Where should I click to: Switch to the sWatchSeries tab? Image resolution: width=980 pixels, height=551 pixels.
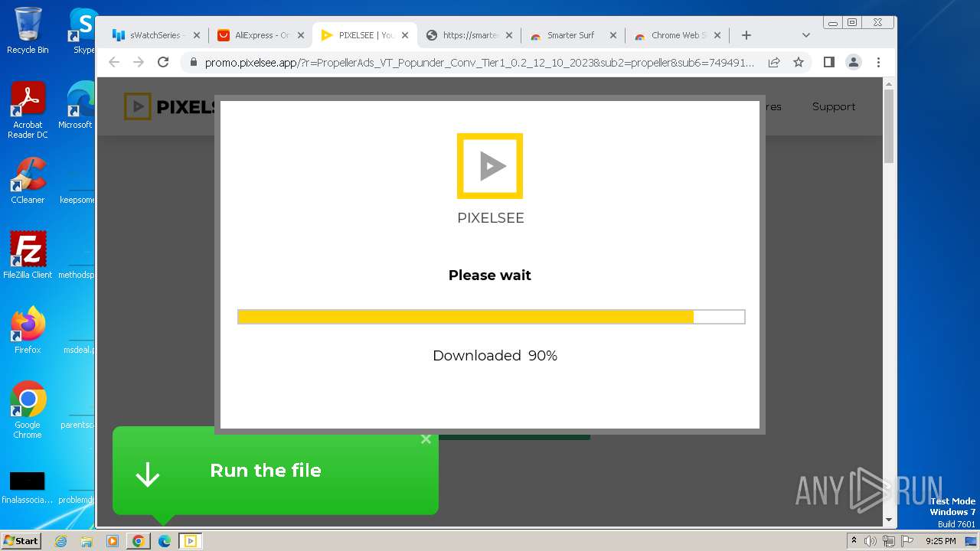pos(156,35)
